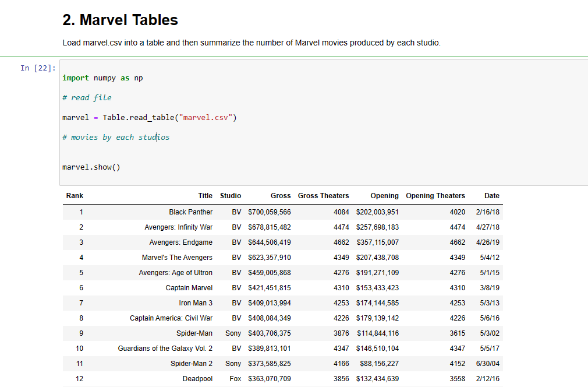588x387 pixels.
Task: Click the Gross Theaters column header
Action: [323, 196]
